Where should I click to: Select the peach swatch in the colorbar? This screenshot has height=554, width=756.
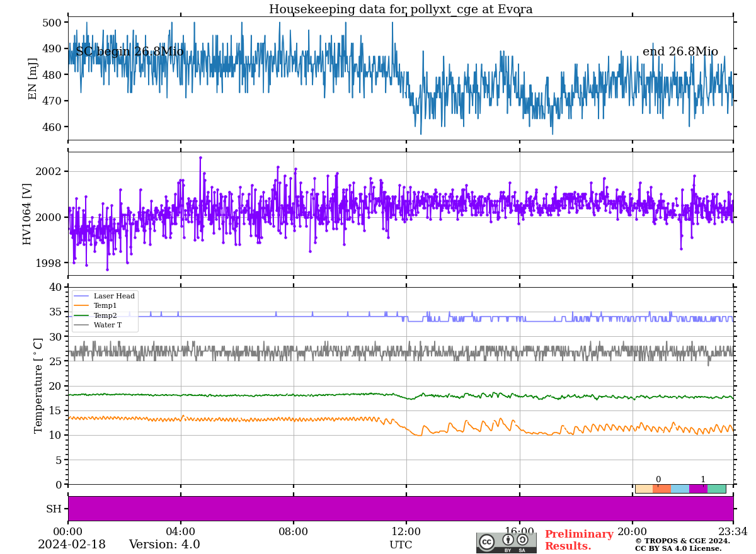pos(644,489)
